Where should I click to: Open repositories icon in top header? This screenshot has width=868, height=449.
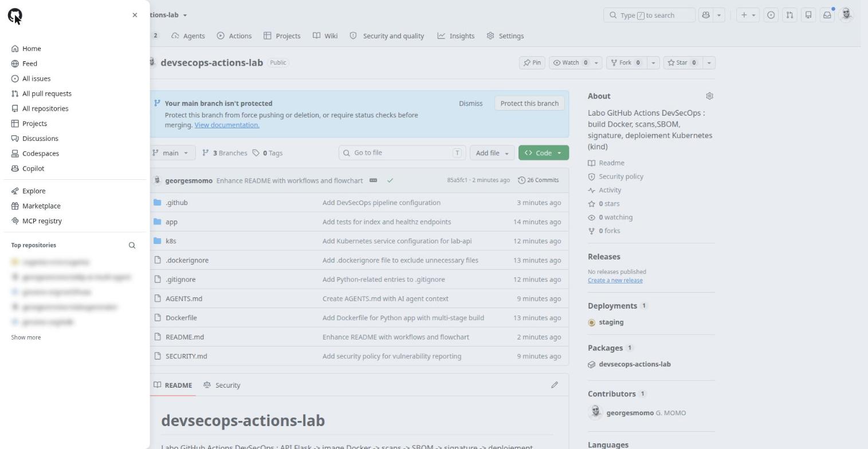(808, 15)
